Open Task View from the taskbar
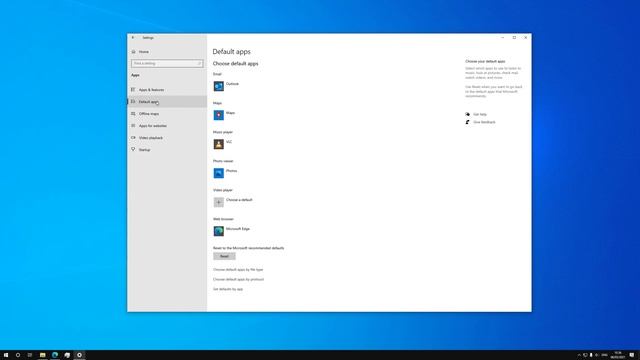 point(30,355)
